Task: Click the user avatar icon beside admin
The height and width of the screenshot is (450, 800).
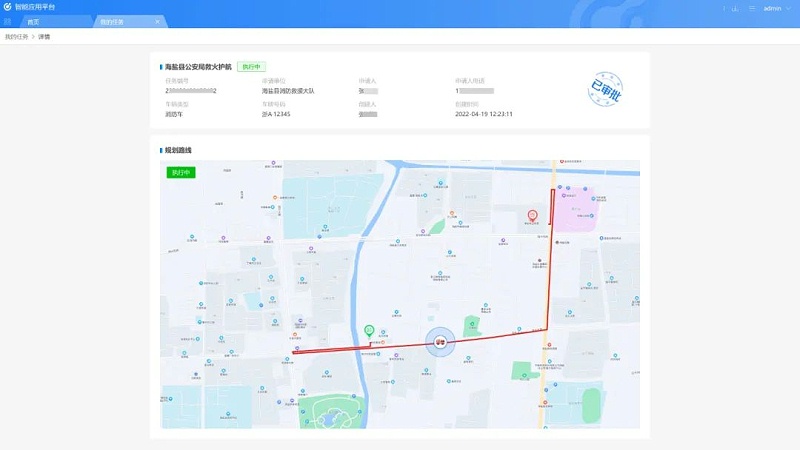Action: [752, 8]
